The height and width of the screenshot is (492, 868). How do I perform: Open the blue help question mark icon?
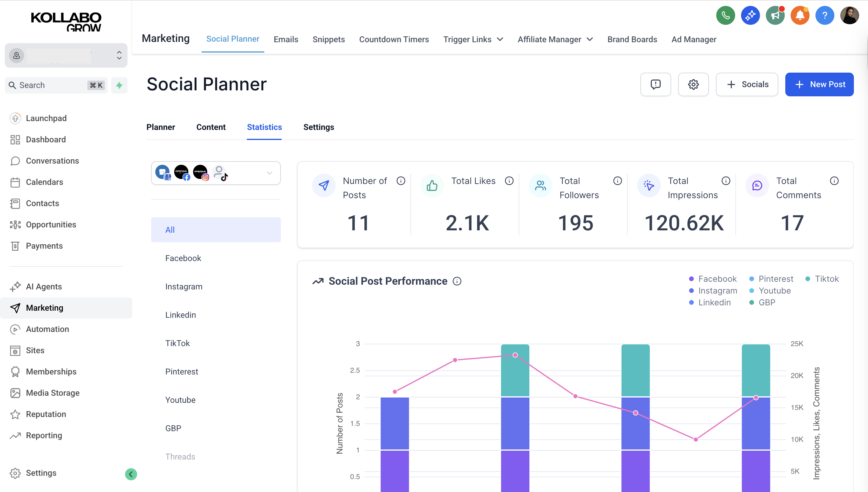point(824,16)
